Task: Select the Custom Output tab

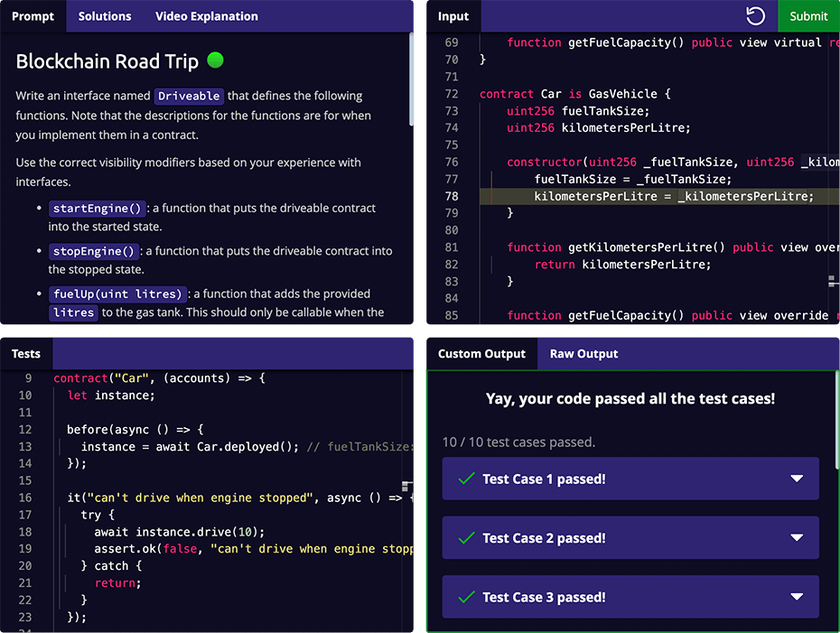Action: tap(481, 353)
